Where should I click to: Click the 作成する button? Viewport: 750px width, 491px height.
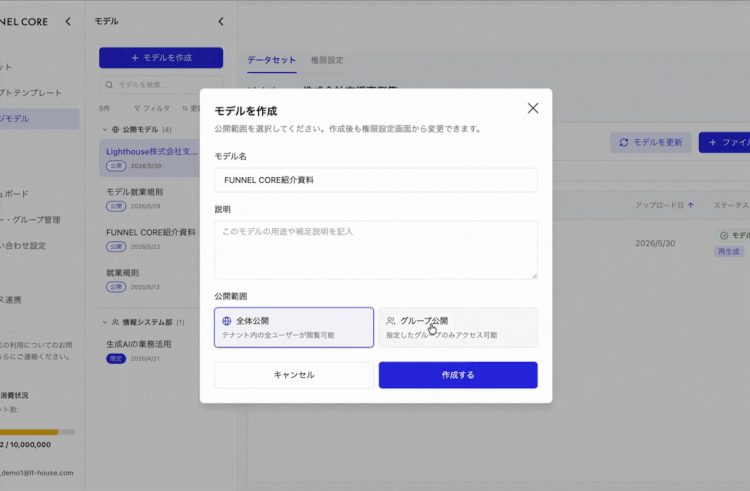pyautogui.click(x=458, y=375)
